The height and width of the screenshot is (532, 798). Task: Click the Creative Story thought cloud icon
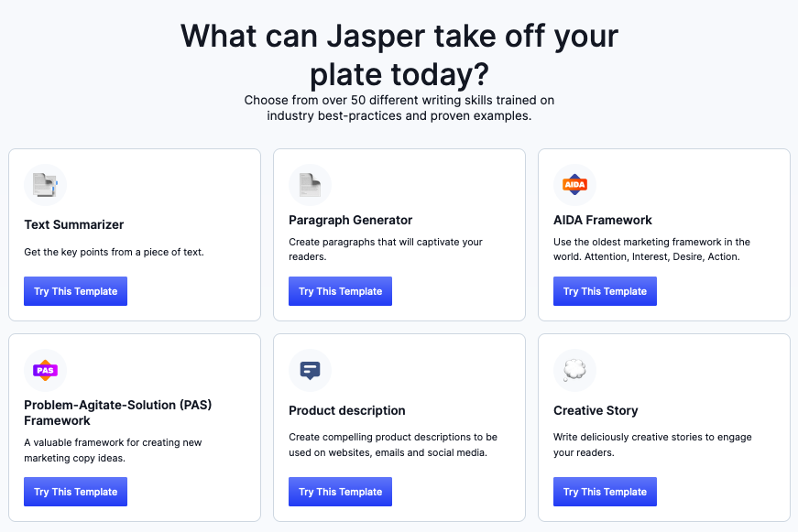pos(574,370)
